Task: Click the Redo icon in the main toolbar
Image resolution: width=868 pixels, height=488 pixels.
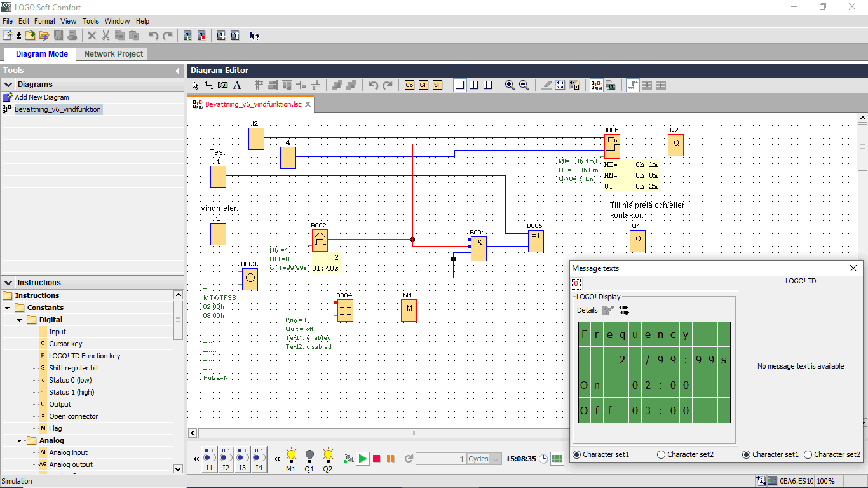Action: point(168,36)
